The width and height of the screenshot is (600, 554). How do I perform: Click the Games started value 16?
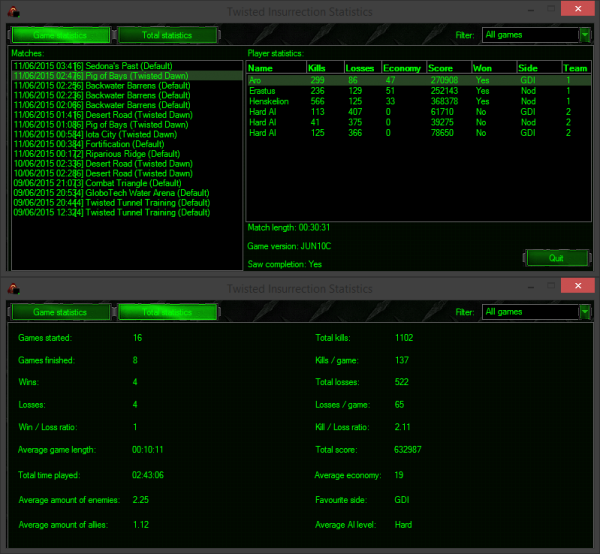click(137, 338)
